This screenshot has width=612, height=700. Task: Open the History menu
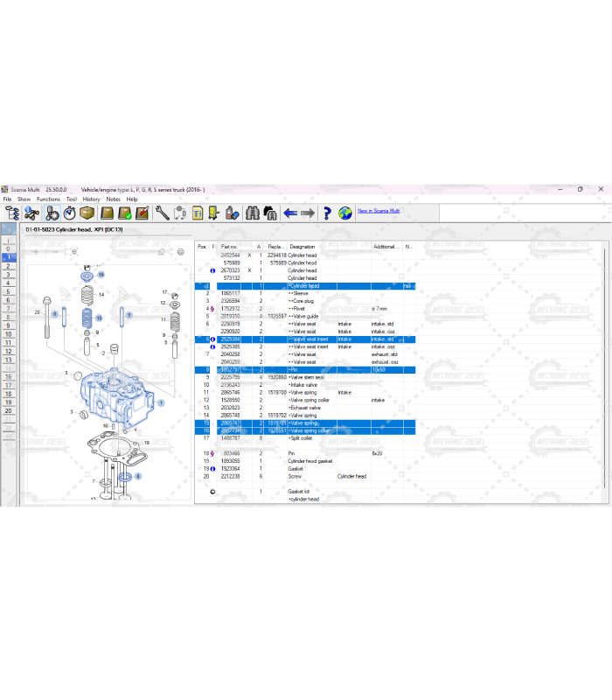[92, 199]
